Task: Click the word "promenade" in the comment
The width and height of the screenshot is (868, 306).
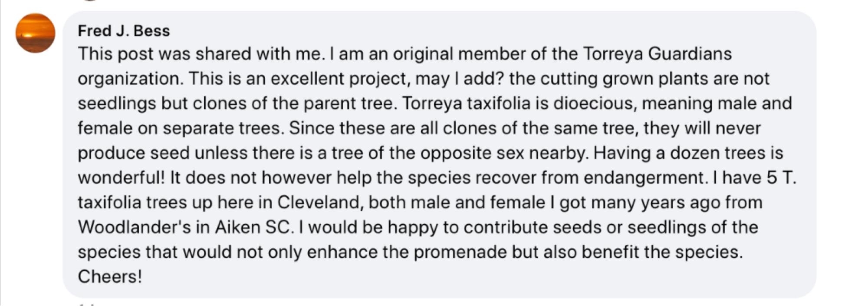Action: pyautogui.click(x=460, y=252)
